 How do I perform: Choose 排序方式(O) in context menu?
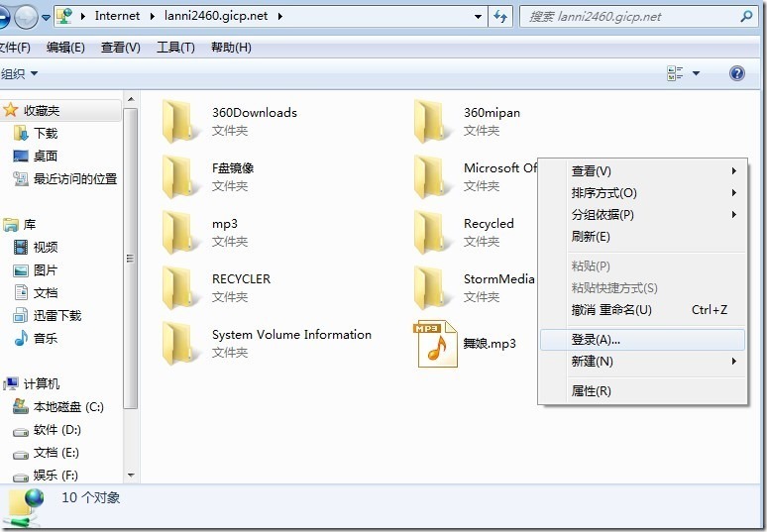643,192
